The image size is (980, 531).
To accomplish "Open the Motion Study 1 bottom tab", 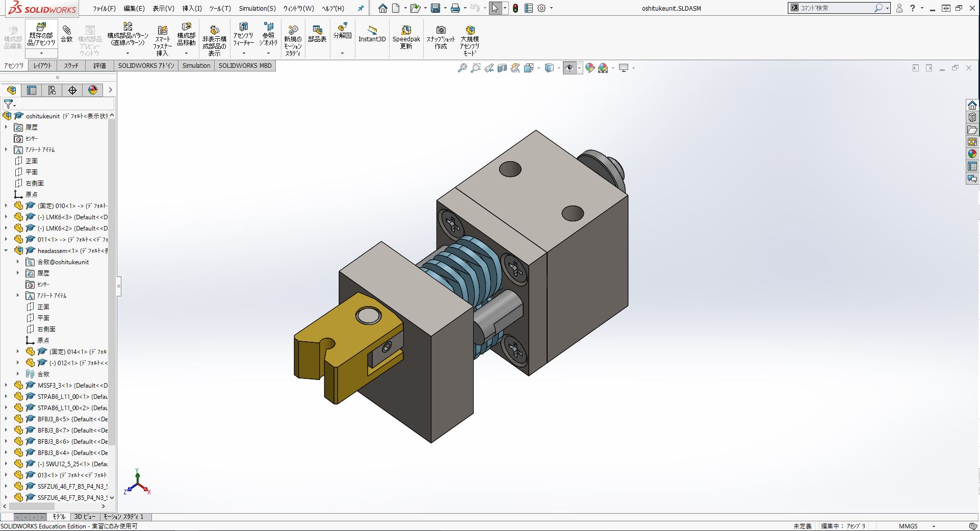I will (124, 517).
